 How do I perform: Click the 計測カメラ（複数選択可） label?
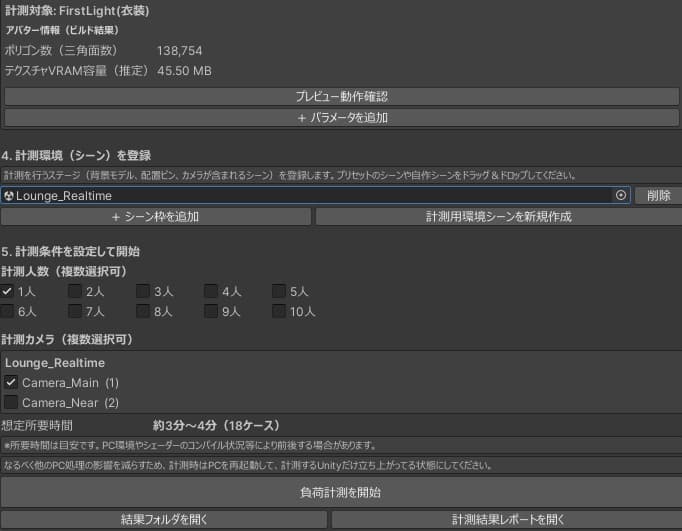[x=67, y=339]
